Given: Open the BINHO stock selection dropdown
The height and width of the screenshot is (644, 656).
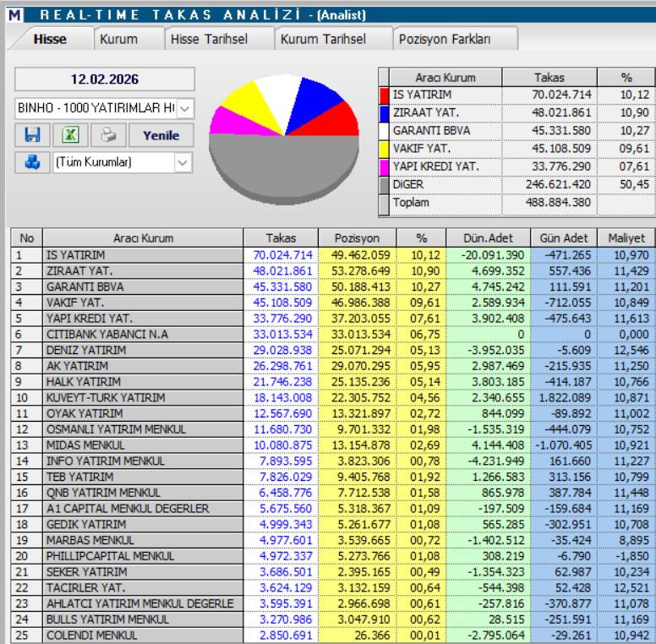Looking at the screenshot, I should click(x=185, y=108).
